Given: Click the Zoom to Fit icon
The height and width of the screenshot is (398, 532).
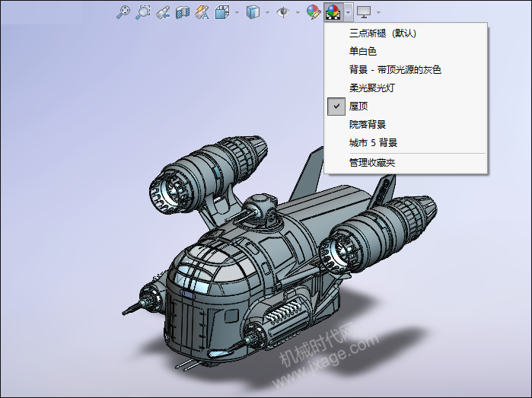Looking at the screenshot, I should coord(123,12).
